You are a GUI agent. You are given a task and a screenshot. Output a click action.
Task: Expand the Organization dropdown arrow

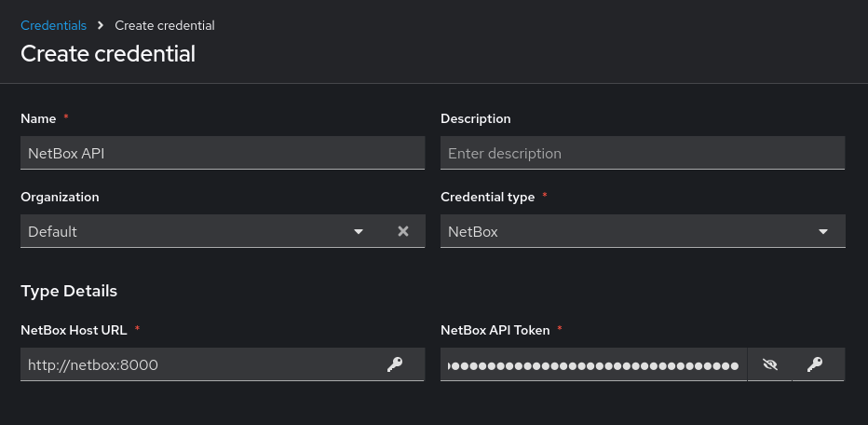coord(359,232)
